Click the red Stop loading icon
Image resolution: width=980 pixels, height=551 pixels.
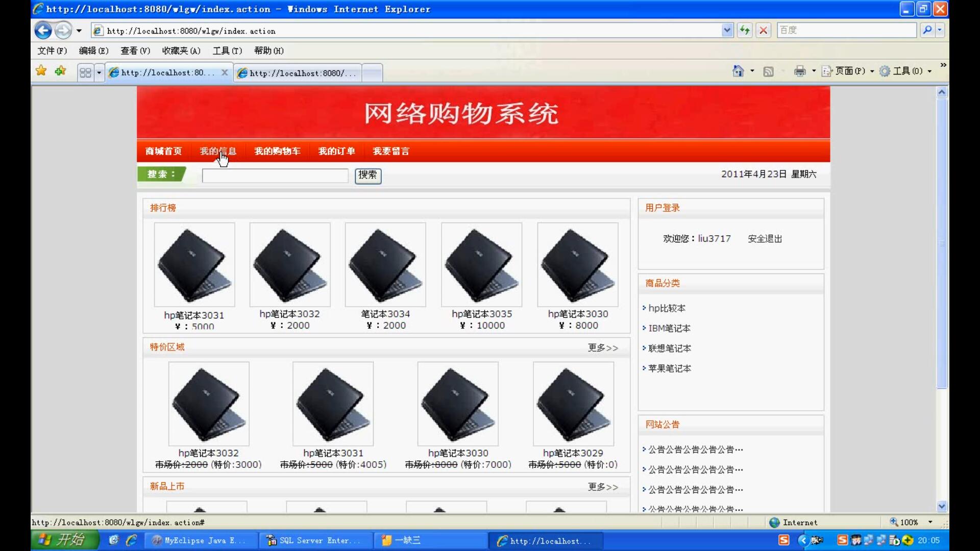pos(763,31)
